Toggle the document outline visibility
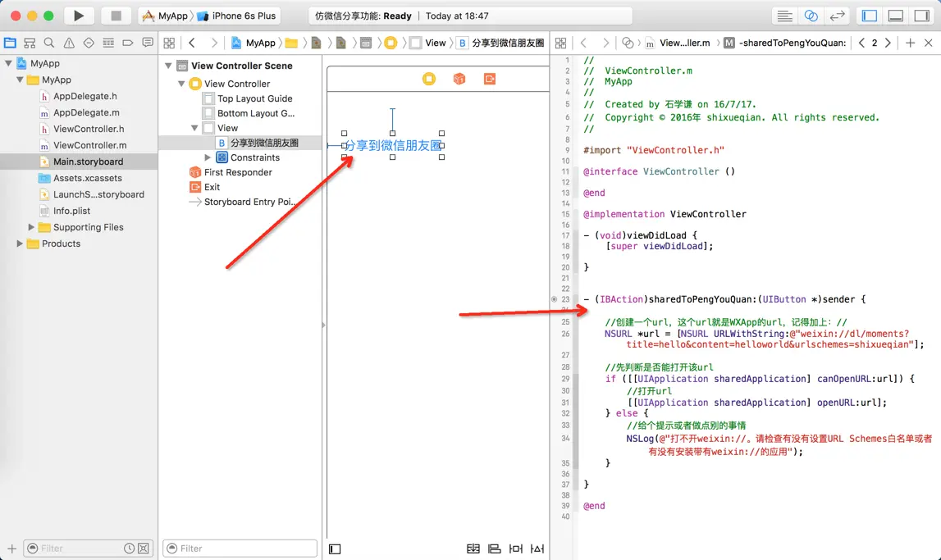This screenshot has height=560, width=941. 335,549
